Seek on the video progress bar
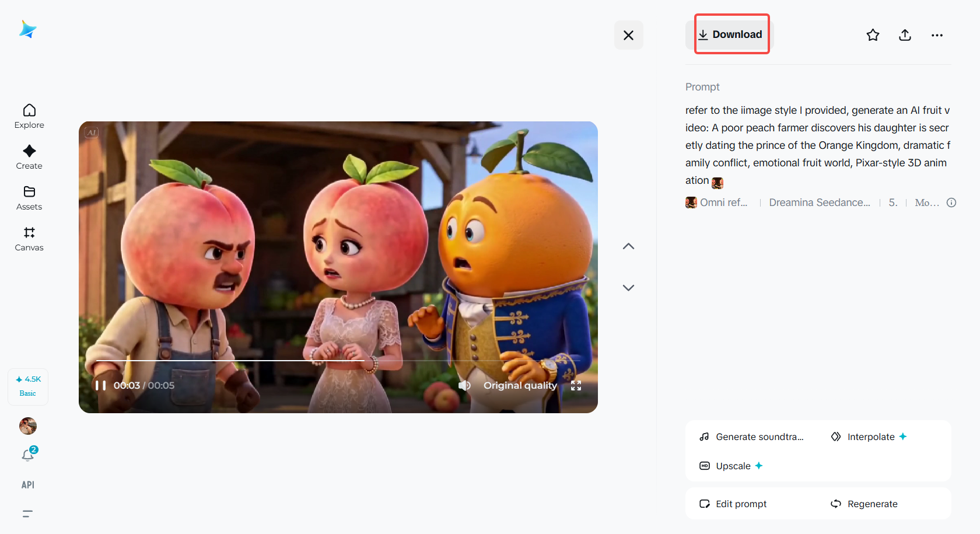The image size is (980, 534). point(338,361)
